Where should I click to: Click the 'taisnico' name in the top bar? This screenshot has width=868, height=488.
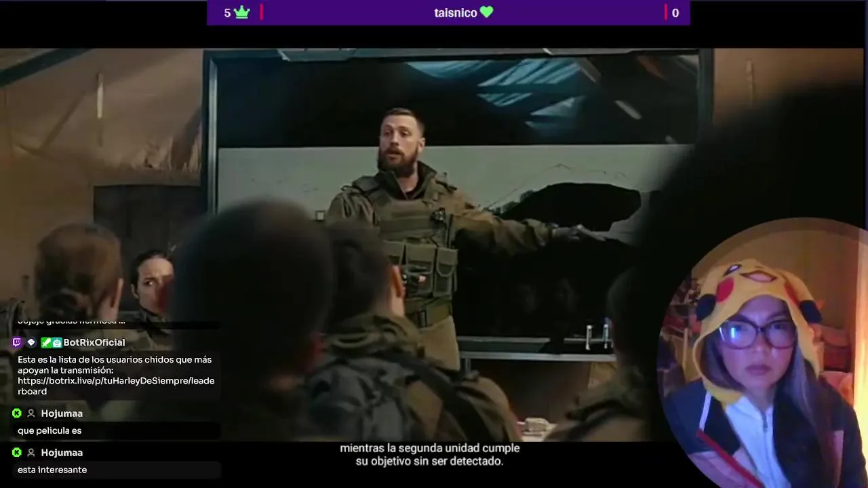pos(456,12)
